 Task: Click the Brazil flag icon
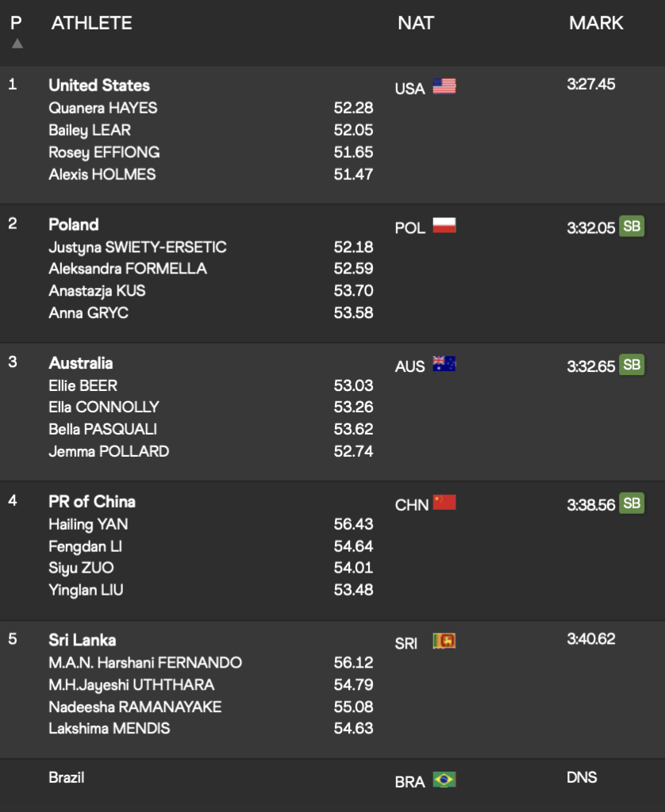pos(444,779)
